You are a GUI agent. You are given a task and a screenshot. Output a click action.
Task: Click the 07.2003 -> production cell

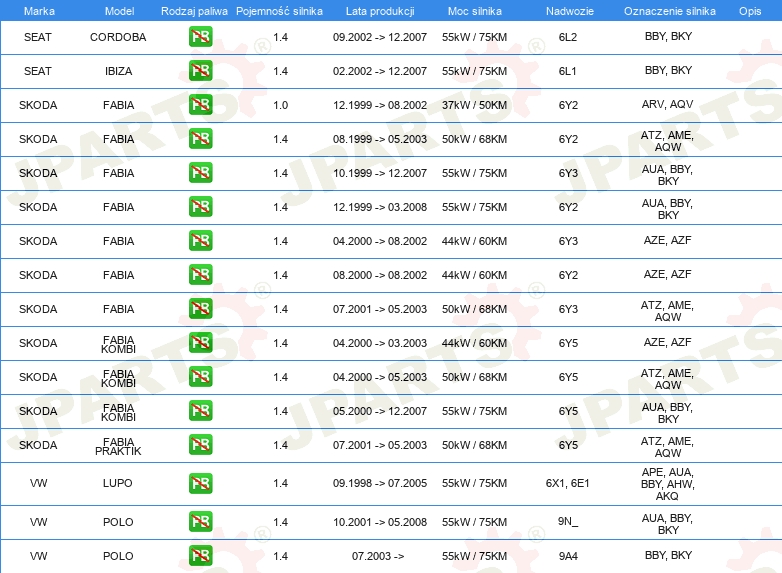point(378,556)
